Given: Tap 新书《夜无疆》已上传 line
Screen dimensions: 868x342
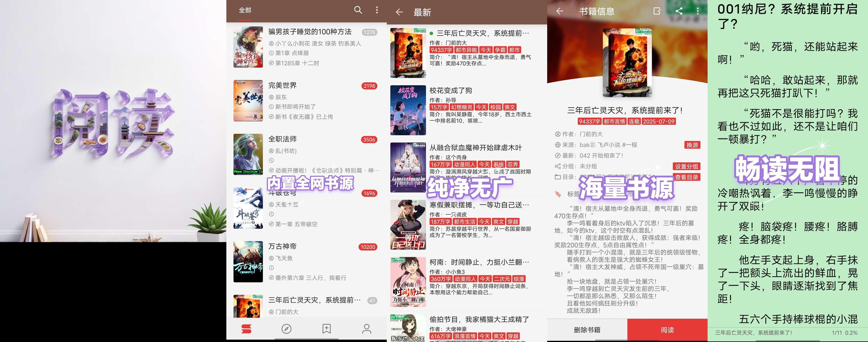Looking at the screenshot, I should [x=301, y=117].
